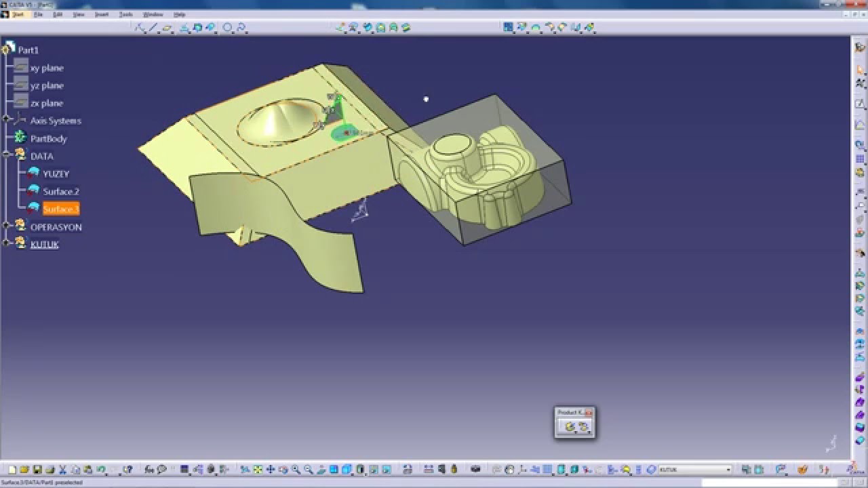Expand the KUTUK tree node
868x488 pixels.
[6, 243]
